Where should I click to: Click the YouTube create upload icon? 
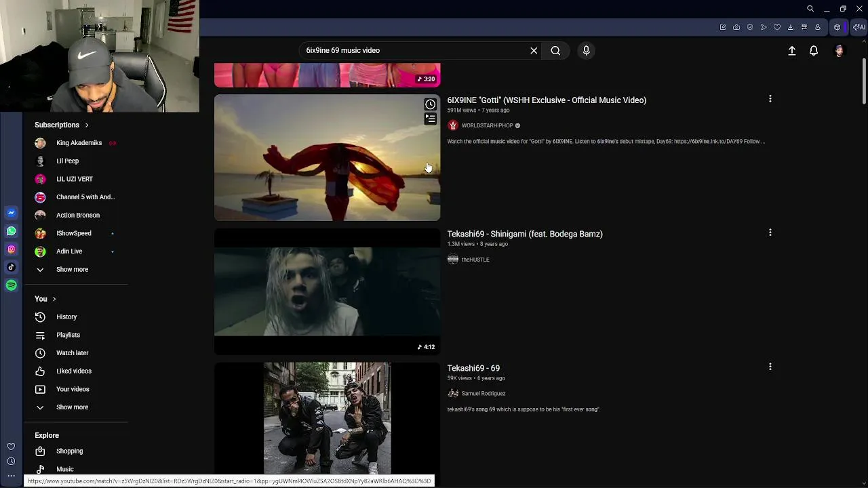pyautogui.click(x=791, y=51)
